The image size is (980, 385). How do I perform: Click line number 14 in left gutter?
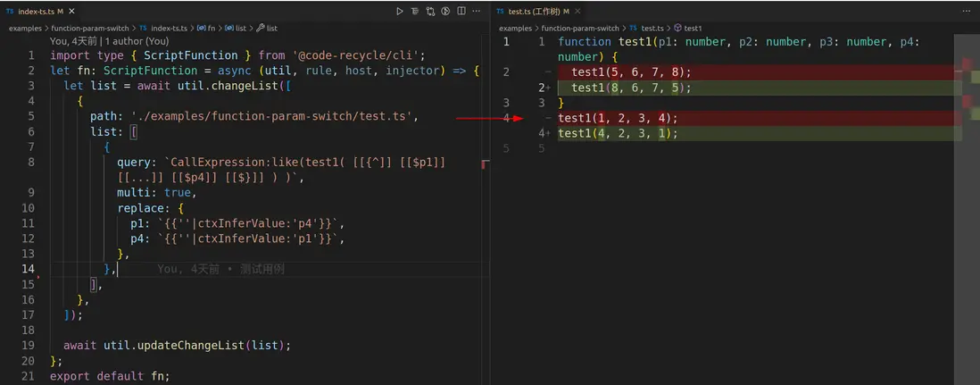coord(29,269)
